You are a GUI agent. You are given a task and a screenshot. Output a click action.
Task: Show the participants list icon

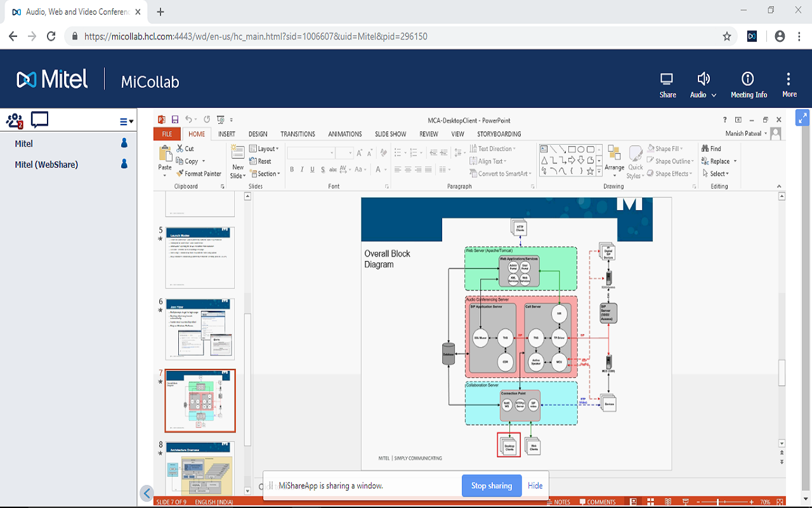pyautogui.click(x=15, y=120)
